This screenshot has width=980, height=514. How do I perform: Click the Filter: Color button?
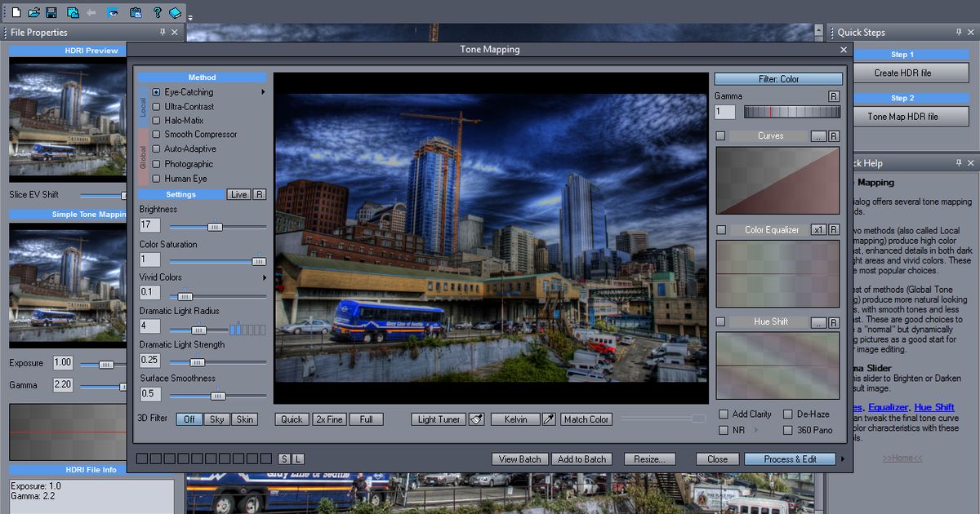(778, 79)
